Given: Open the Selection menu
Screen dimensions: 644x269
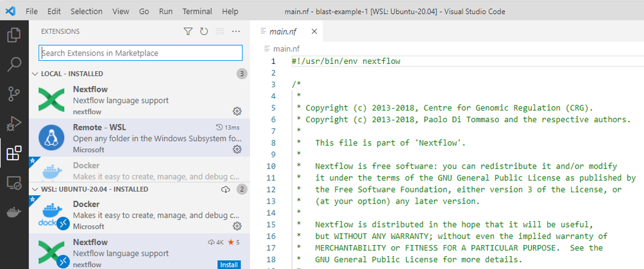Looking at the screenshot, I should 85,11.
